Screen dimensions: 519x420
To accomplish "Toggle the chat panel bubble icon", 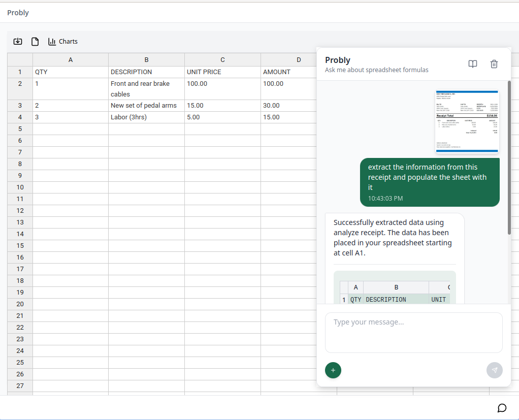I will click(502, 408).
